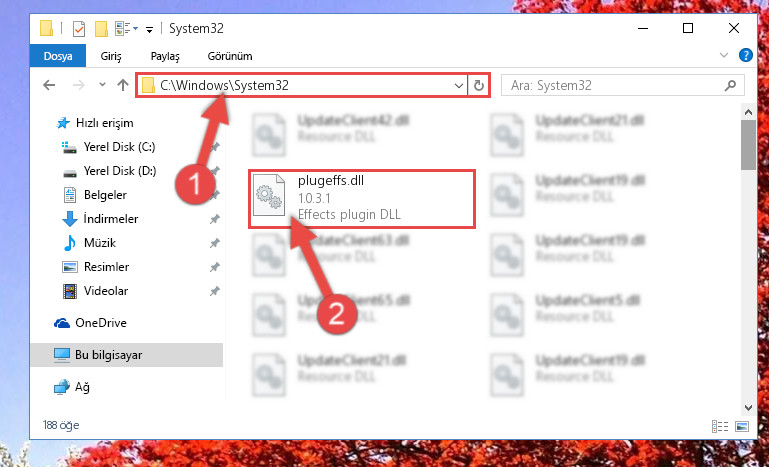
Task: Refresh the System32 folder view
Action: click(x=479, y=86)
